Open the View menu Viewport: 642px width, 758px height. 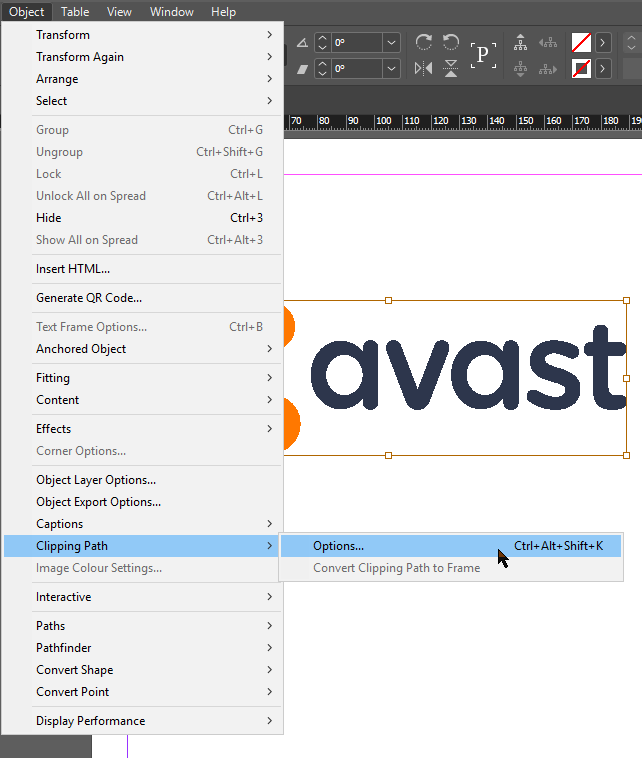pos(119,12)
